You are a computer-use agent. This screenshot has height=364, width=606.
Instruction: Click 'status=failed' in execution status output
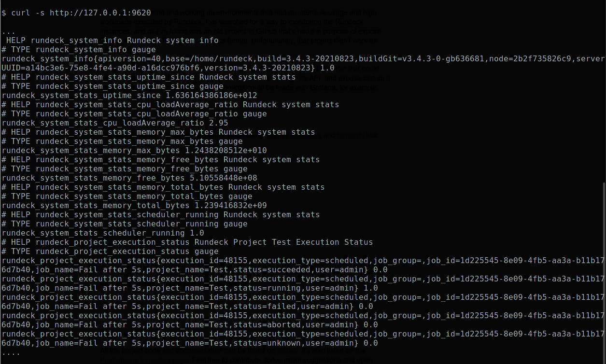[x=265, y=307]
